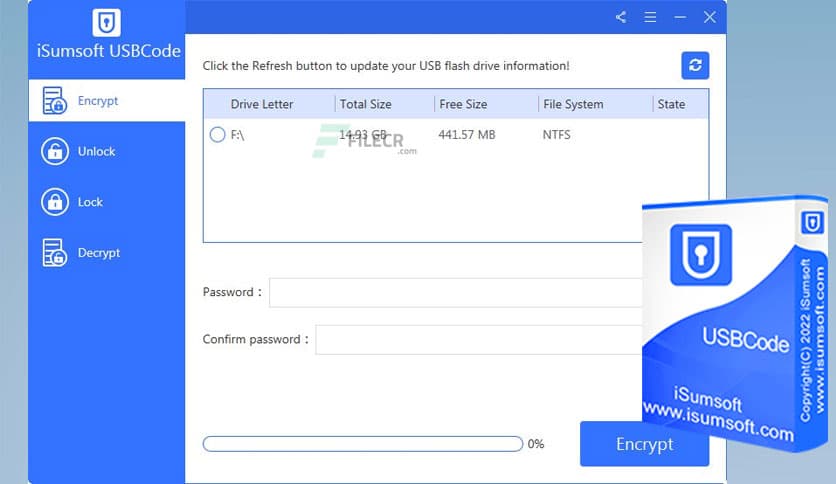The image size is (836, 484).
Task: Click the iSumsoft USBCode shield logo
Action: [107, 22]
